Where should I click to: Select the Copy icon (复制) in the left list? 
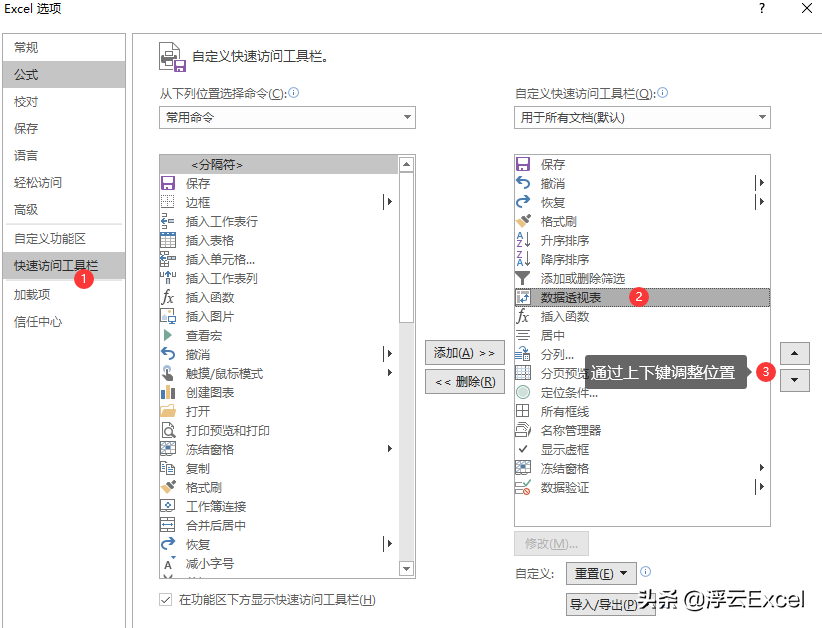pyautogui.click(x=168, y=468)
